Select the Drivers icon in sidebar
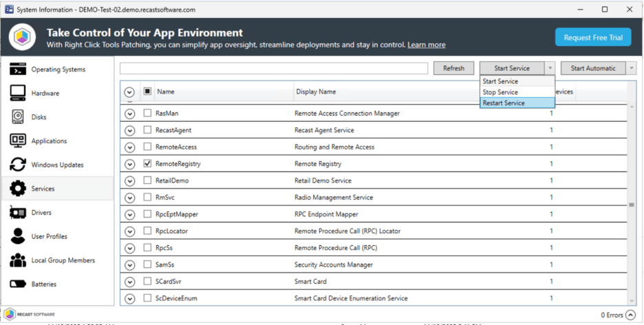 point(18,213)
